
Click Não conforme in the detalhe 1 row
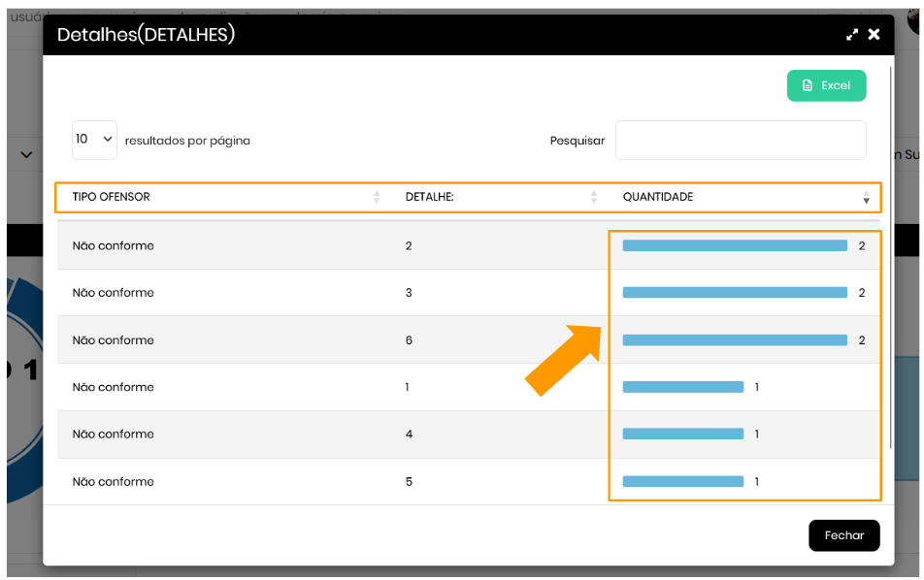[113, 387]
